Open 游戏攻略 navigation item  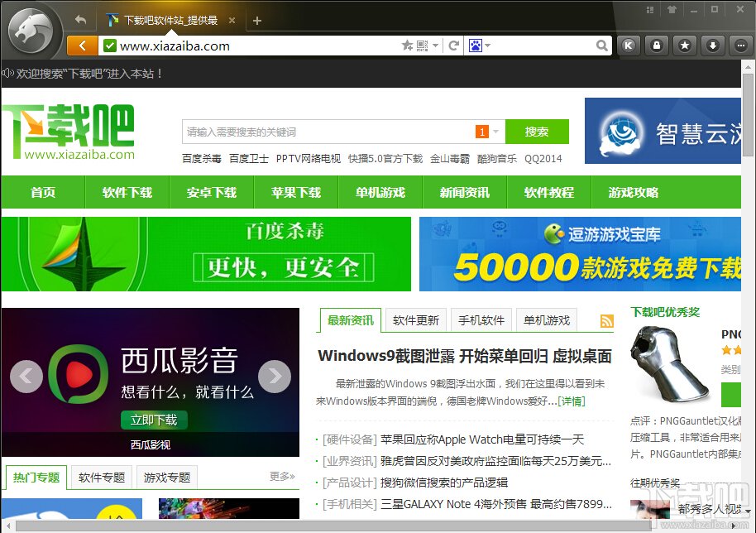pyautogui.click(x=634, y=193)
